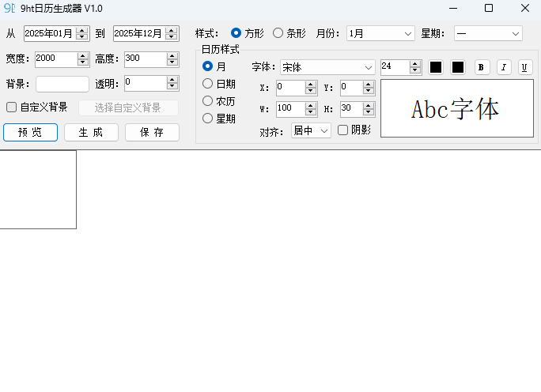Click 保存 save button
This screenshot has width=541, height=392.
point(152,133)
